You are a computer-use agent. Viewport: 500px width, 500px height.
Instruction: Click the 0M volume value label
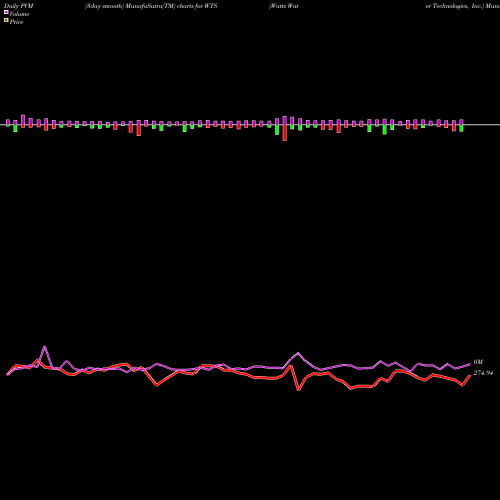click(x=478, y=362)
